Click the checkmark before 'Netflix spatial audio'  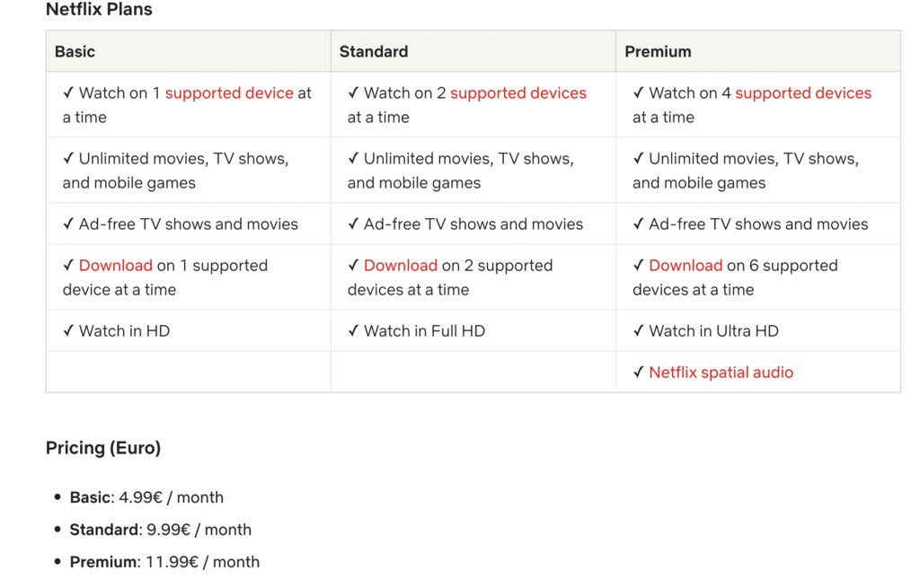point(639,373)
